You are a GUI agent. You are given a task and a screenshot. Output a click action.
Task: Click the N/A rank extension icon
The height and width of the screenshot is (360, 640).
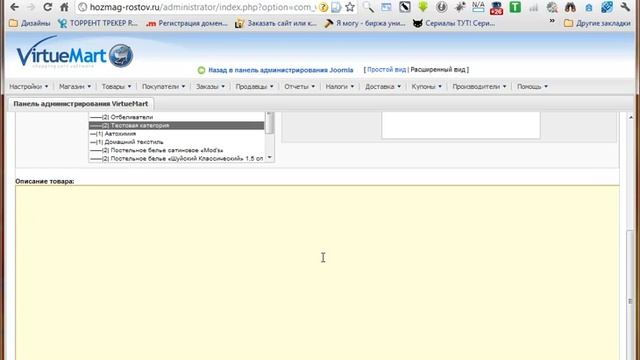click(478, 7)
